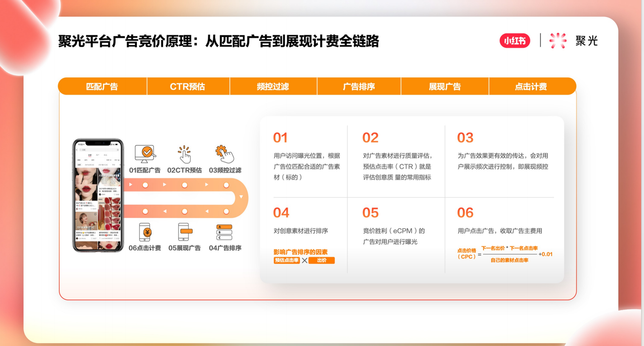Click the flow dot under 03频控过滤
The width and height of the screenshot is (644, 346).
pos(226,185)
